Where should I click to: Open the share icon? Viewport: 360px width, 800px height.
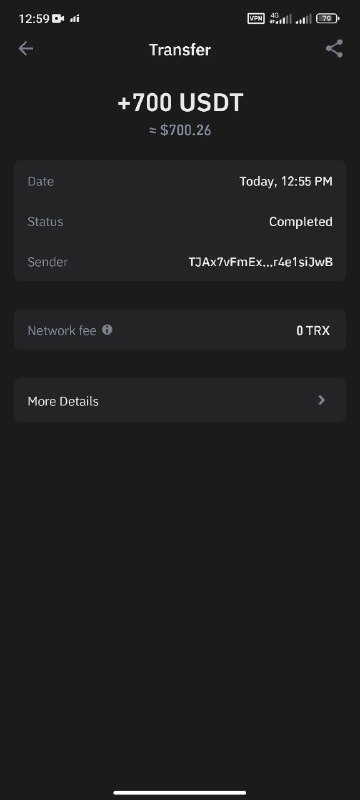334,49
